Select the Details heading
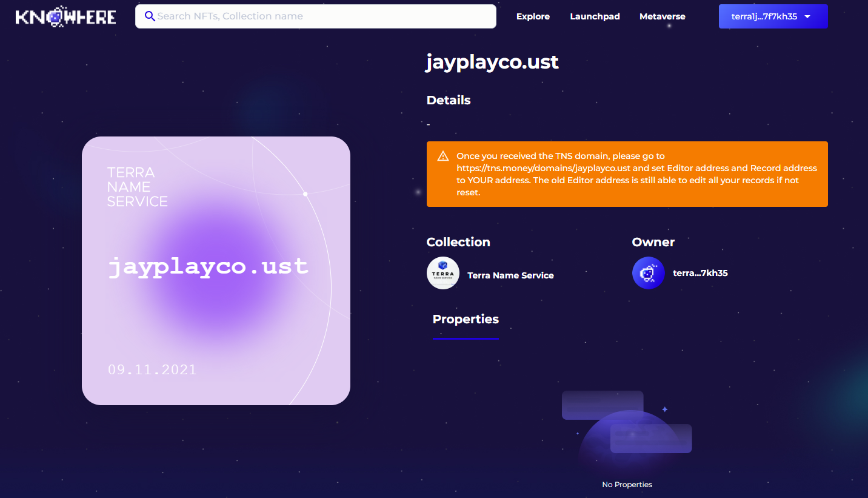This screenshot has height=498, width=868. (x=449, y=100)
